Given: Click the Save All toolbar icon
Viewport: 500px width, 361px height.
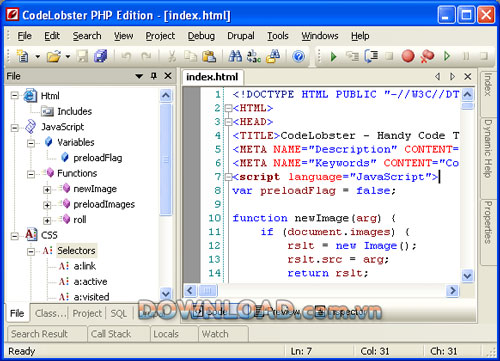Looking at the screenshot, I should pyautogui.click(x=100, y=56).
